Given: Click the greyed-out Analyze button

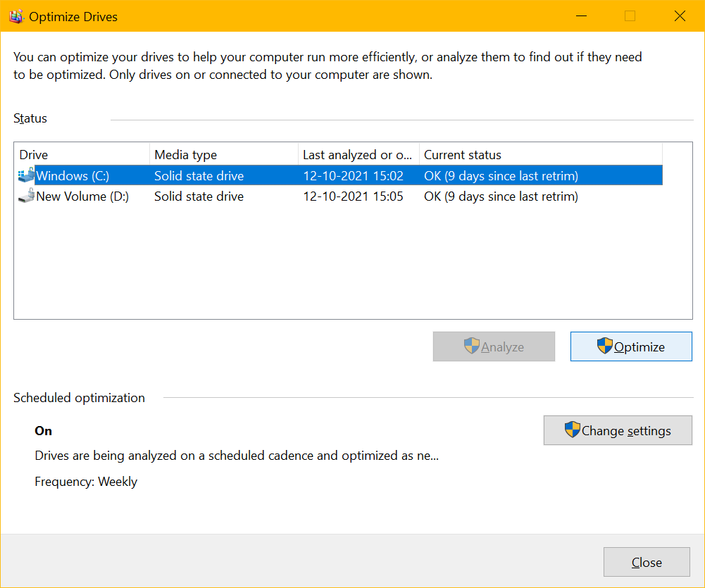Looking at the screenshot, I should point(494,346).
